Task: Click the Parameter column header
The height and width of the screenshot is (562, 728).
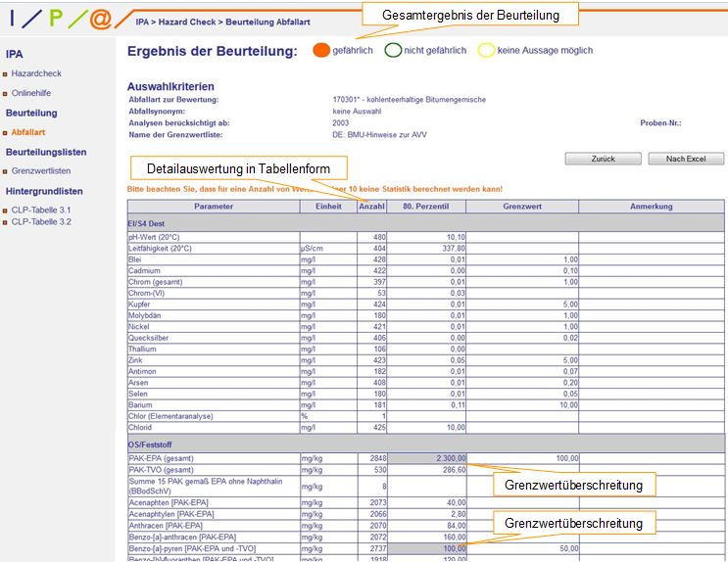Action: (x=214, y=207)
